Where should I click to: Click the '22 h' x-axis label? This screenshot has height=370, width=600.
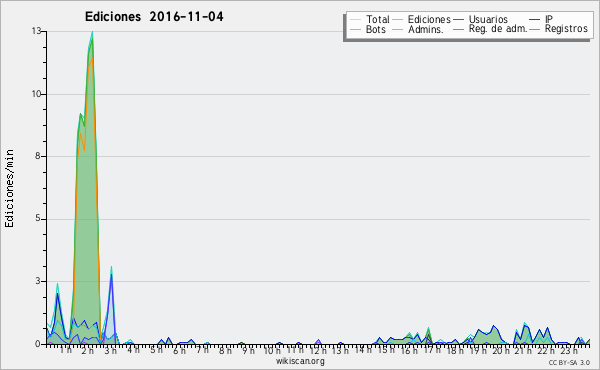[545, 350]
